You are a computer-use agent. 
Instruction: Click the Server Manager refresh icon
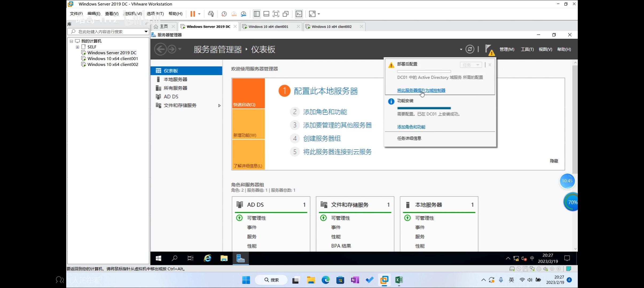(470, 49)
